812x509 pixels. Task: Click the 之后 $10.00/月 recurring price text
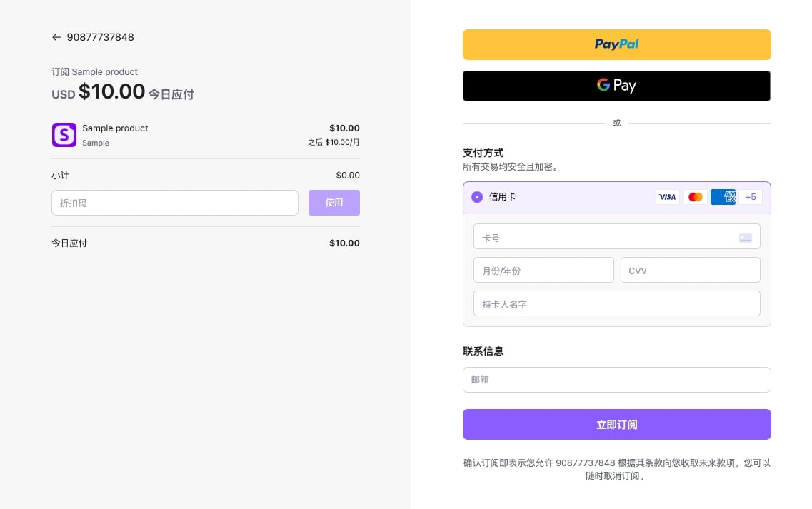click(334, 142)
